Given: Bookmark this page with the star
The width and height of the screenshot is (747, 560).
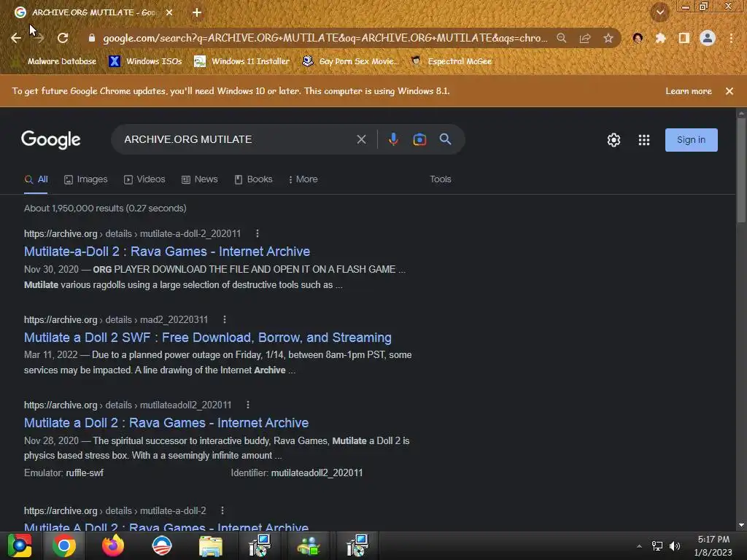Looking at the screenshot, I should click(608, 38).
